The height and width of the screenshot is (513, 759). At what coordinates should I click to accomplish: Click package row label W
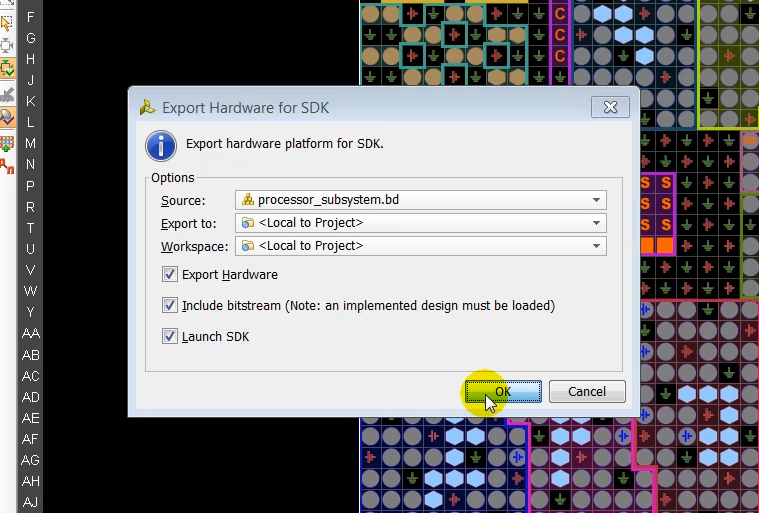[x=30, y=291]
